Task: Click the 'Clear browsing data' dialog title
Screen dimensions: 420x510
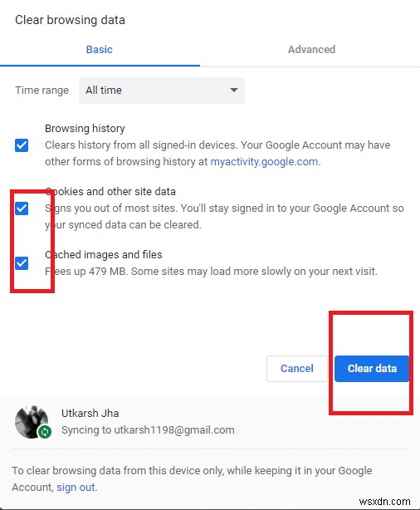Action: coord(70,20)
